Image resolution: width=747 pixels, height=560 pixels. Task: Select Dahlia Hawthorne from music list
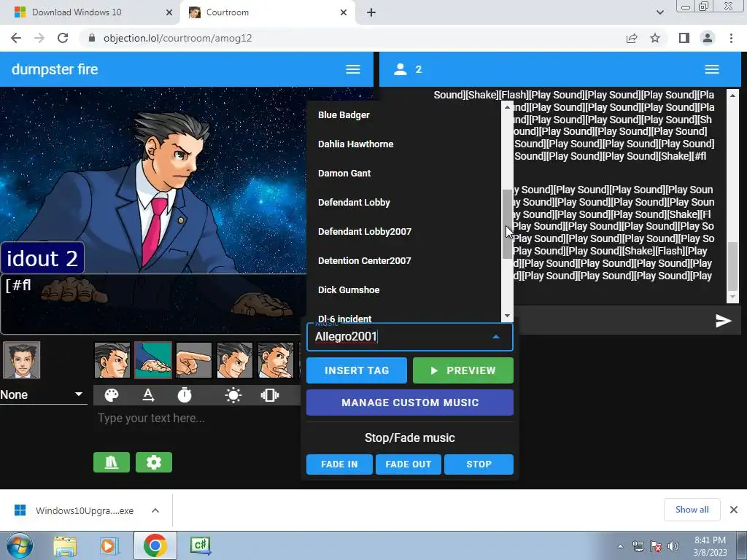tap(404, 144)
